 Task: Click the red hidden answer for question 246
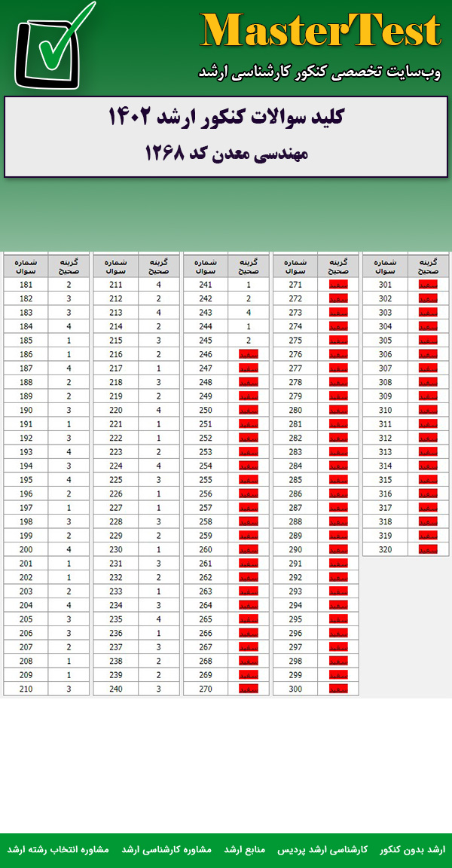pyautogui.click(x=249, y=354)
